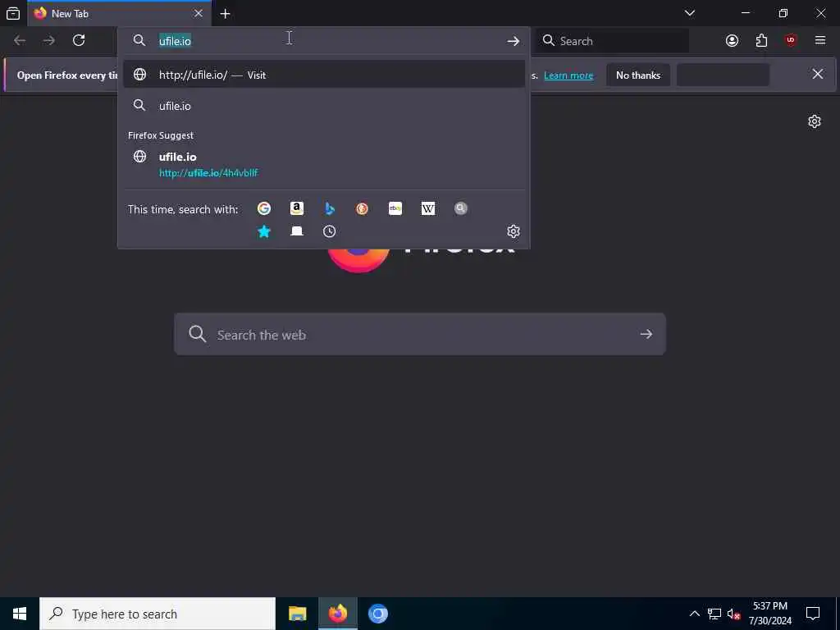Go forward with the forward arrow
Image resolution: width=840 pixels, height=630 pixels.
point(48,41)
